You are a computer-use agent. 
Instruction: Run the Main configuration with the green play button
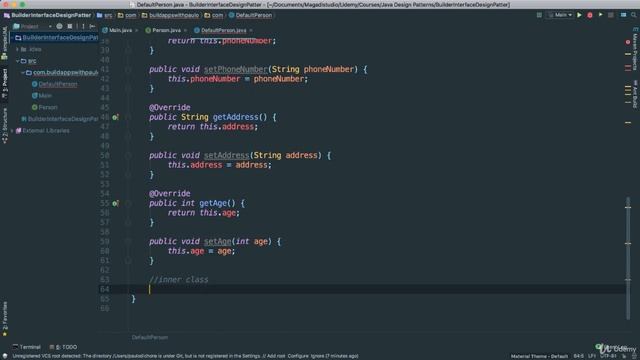[x=579, y=15]
